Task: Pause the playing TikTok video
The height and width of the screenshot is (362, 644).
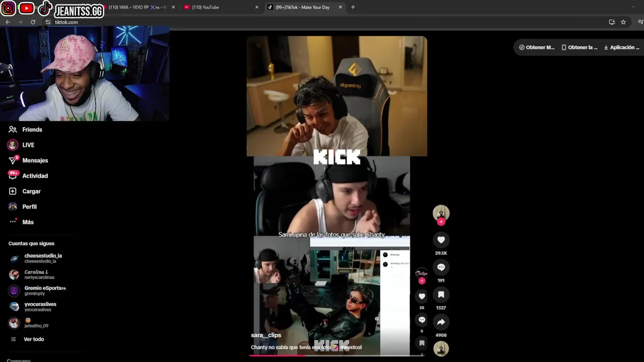Action: [x=337, y=196]
